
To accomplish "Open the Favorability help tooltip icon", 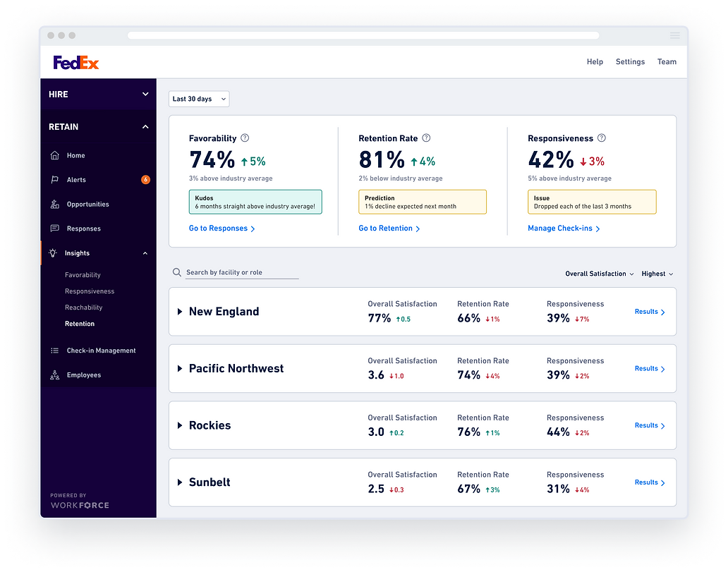I will [x=244, y=138].
